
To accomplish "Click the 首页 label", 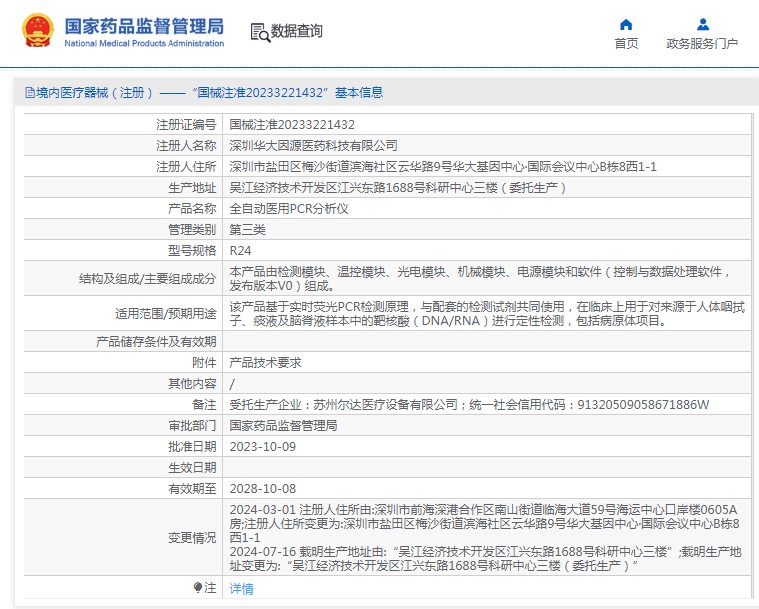I will [626, 44].
